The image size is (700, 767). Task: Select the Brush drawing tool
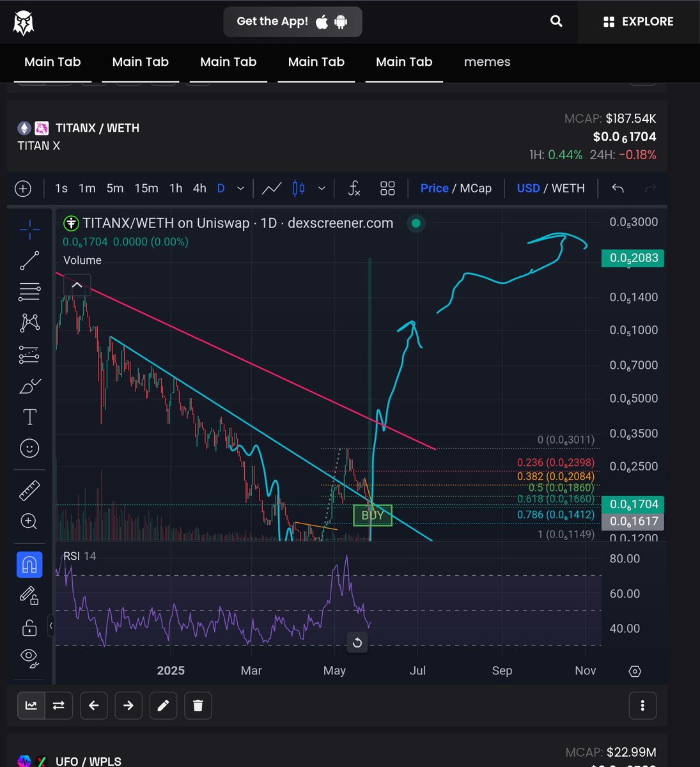coord(29,385)
